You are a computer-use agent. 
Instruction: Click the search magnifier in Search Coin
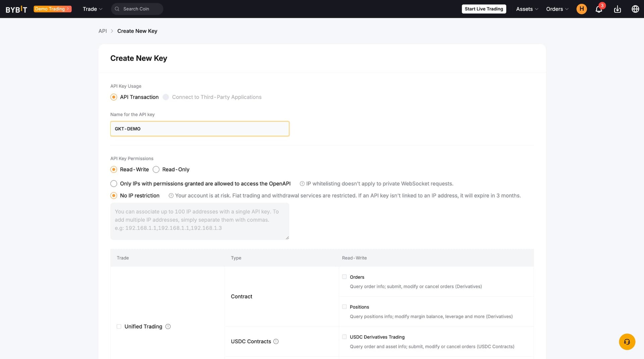tap(117, 9)
